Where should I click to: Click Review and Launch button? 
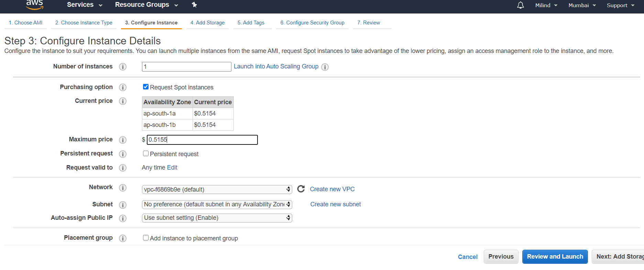point(555,257)
